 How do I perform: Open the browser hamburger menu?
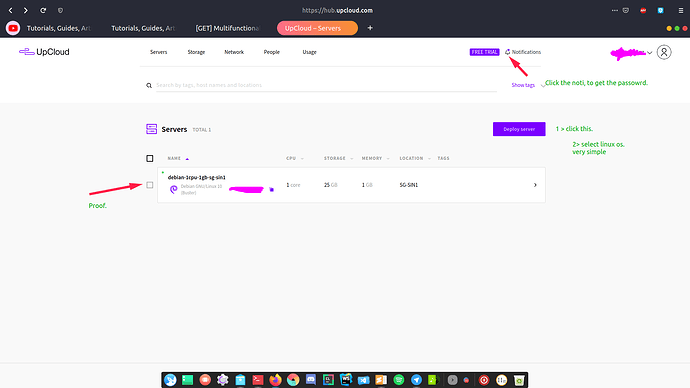[681, 10]
